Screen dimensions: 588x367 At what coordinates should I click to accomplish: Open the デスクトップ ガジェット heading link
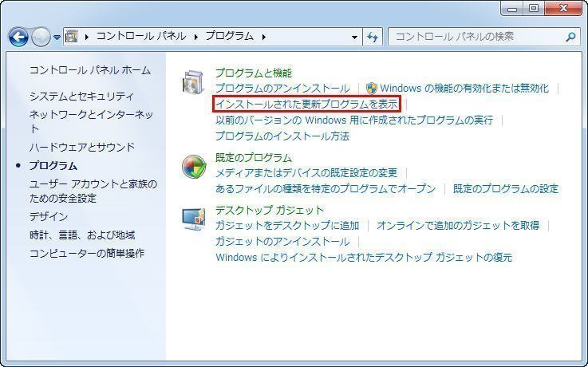coord(269,210)
